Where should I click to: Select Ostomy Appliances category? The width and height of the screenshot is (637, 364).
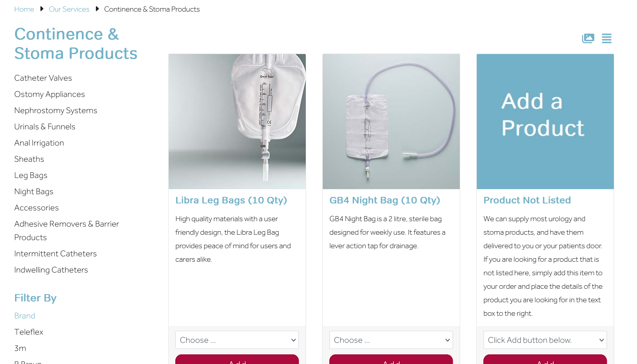tap(49, 94)
